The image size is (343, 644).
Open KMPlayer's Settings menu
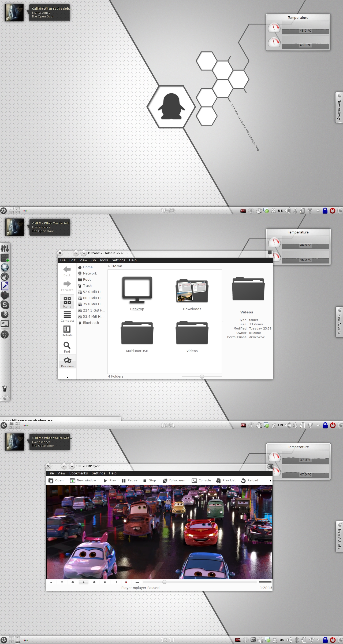pos(98,473)
